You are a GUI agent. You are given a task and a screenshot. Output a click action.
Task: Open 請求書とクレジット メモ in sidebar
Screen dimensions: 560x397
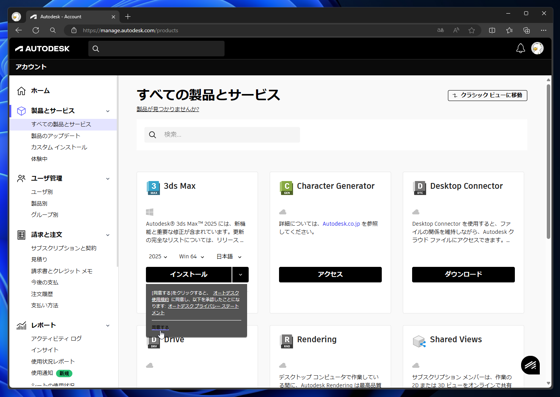click(x=62, y=271)
